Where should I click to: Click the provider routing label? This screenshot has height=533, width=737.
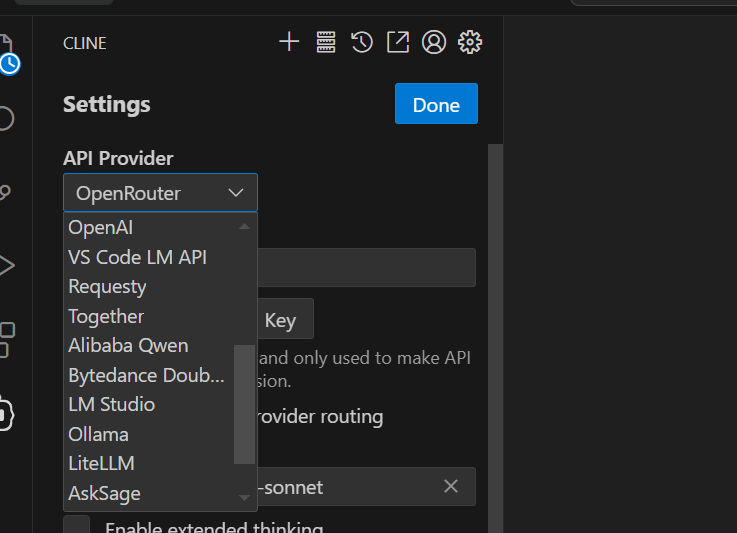pyautogui.click(x=321, y=417)
